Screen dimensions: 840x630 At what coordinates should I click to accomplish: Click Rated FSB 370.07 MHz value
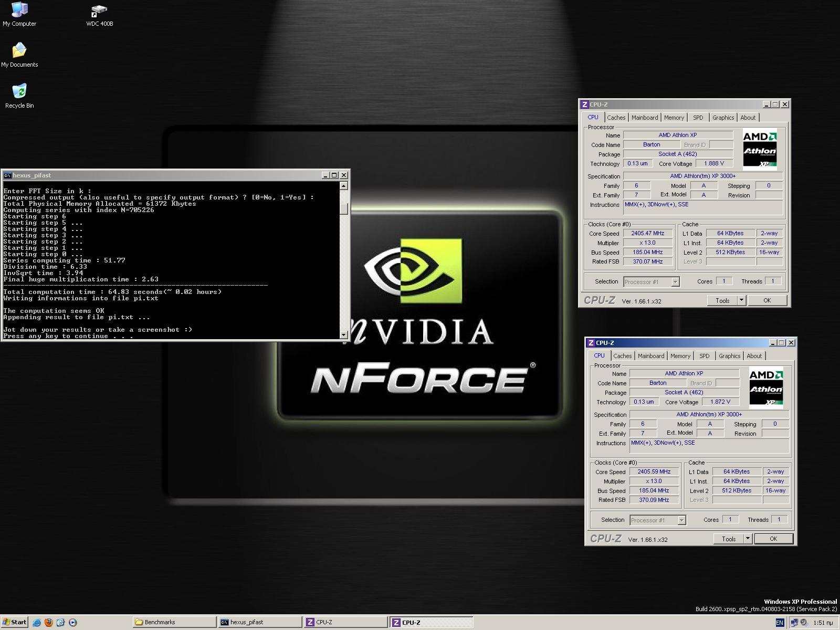[648, 261]
